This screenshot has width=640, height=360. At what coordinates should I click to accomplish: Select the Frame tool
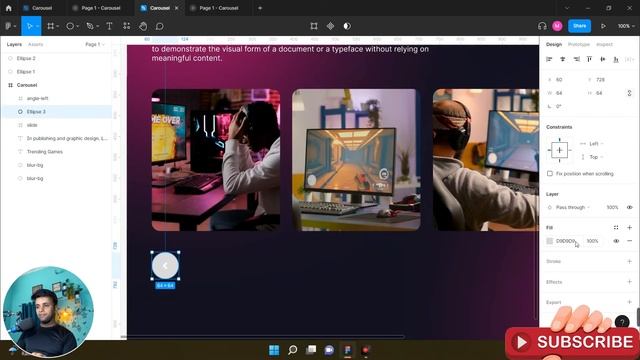[51, 26]
